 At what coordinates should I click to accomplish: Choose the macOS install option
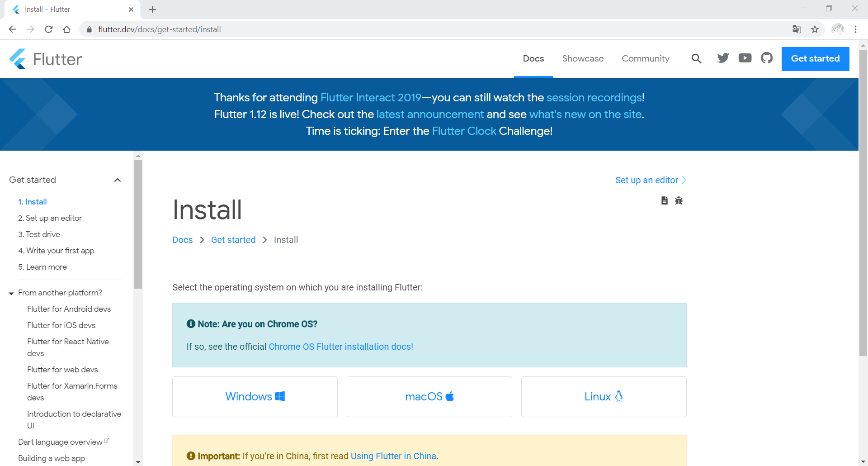click(x=429, y=397)
